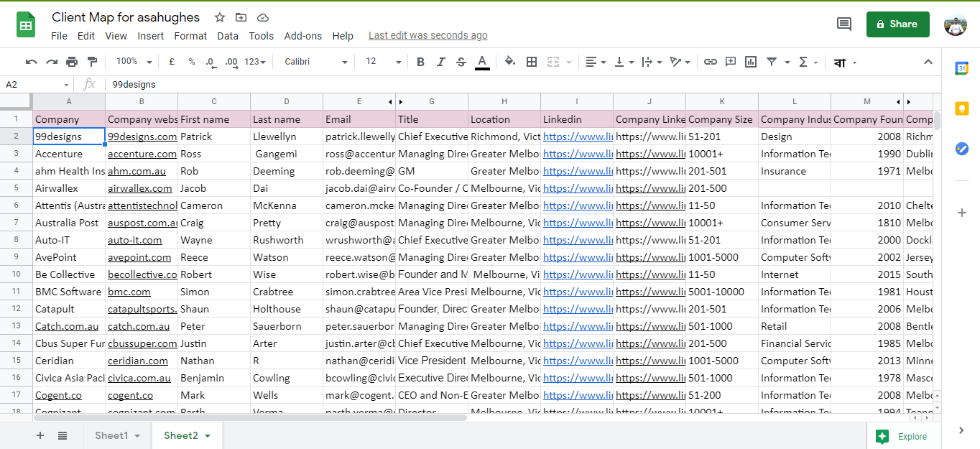
Task: Open the font size dropdown
Action: pos(397,62)
